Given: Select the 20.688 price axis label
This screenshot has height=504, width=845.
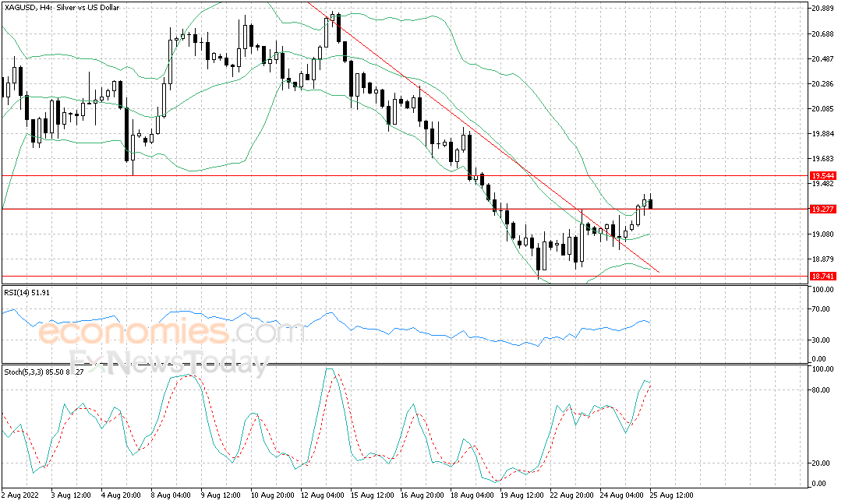Looking at the screenshot, I should [823, 34].
